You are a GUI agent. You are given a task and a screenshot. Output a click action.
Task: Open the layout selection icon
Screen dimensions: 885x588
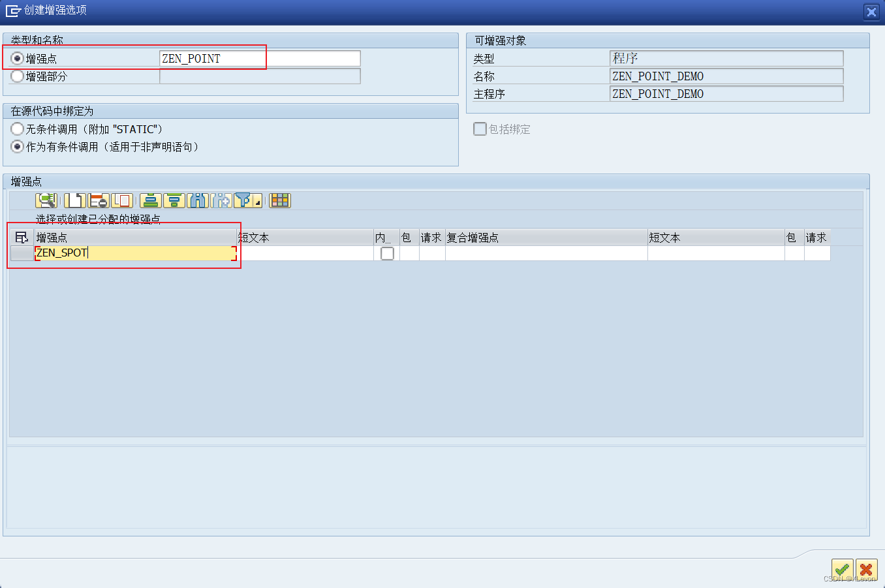click(279, 200)
